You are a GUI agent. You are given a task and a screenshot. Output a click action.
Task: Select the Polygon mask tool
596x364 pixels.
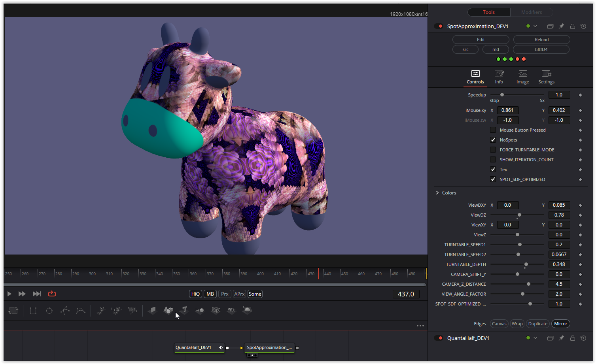pyautogui.click(x=65, y=311)
